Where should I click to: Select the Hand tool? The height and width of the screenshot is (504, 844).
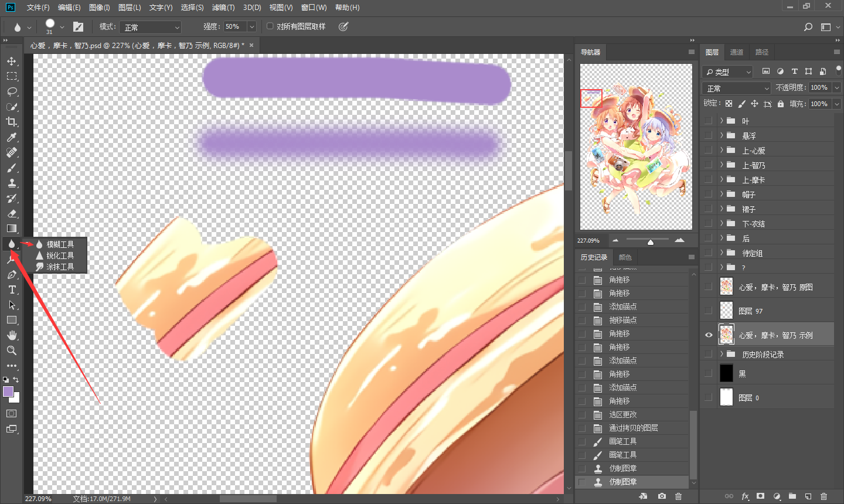pyautogui.click(x=12, y=335)
